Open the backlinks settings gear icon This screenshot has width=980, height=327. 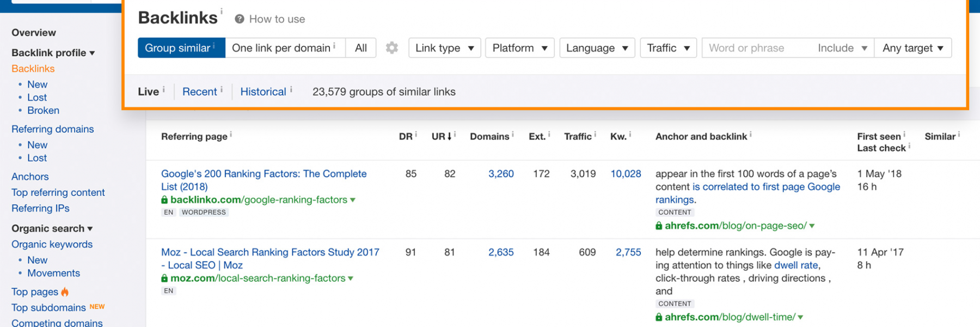point(391,48)
